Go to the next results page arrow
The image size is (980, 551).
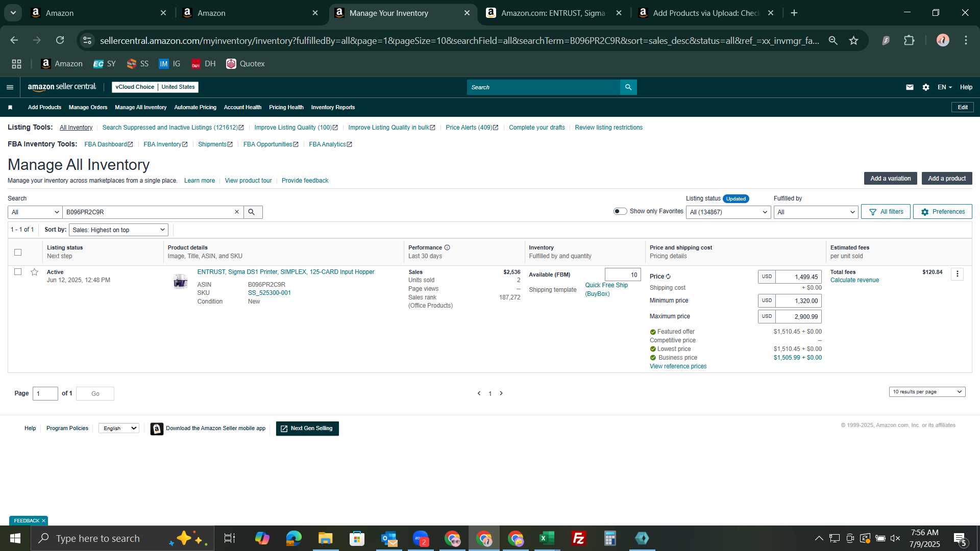[501, 393]
